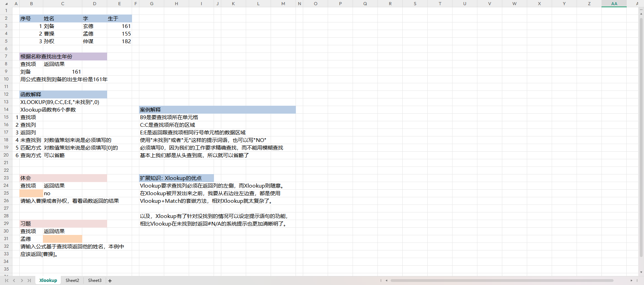Image resolution: width=644 pixels, height=285 pixels.
Task: Select row 13 header
Action: click(6, 102)
